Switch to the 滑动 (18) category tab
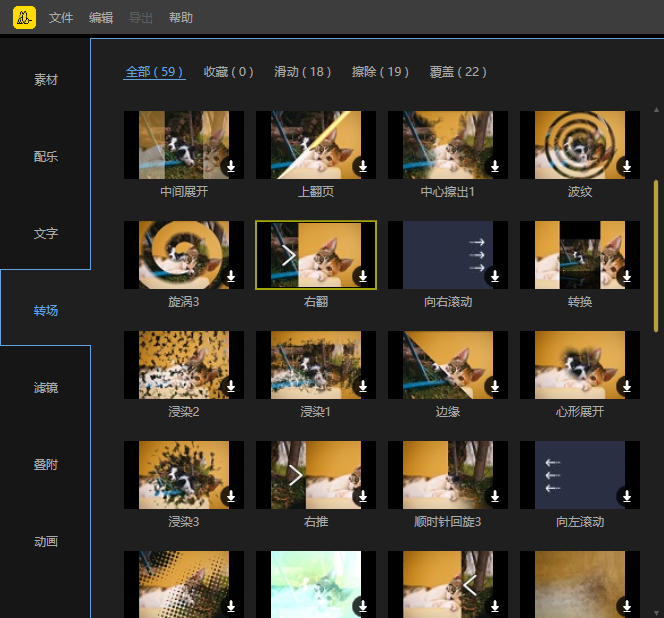This screenshot has width=664, height=618. [302, 72]
